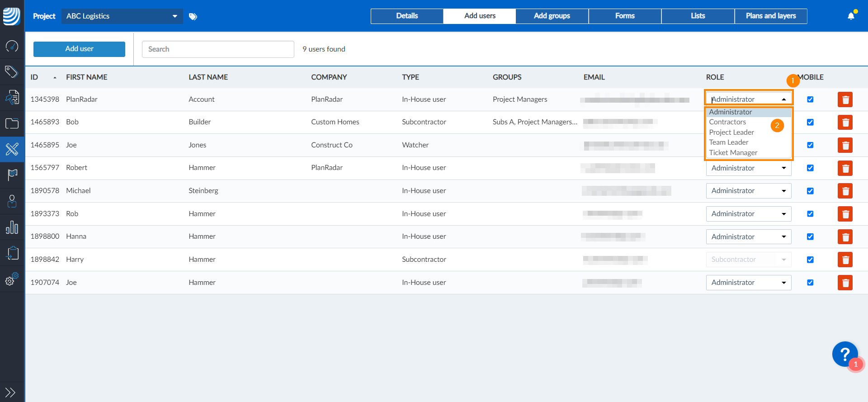Open role dropdown for Robert Hammer
Screen dimensions: 868x402
coord(749,168)
